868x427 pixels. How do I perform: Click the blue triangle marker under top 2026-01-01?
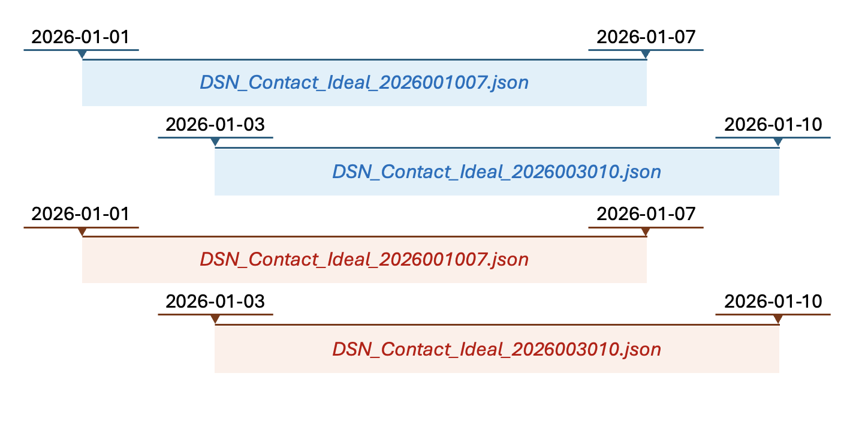82,55
